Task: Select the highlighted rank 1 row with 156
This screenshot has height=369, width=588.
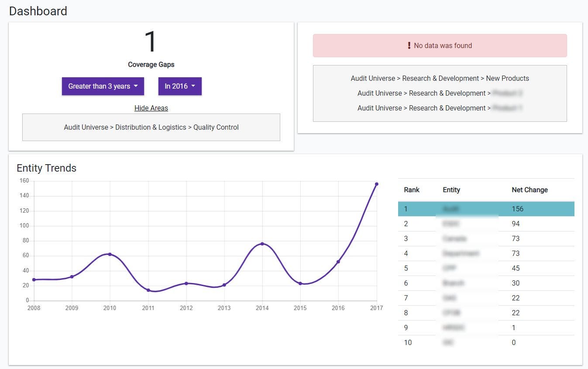Action: click(486, 209)
